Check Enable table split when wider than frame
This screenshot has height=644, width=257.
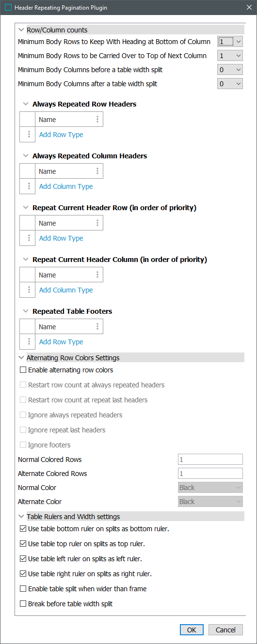[x=23, y=589]
